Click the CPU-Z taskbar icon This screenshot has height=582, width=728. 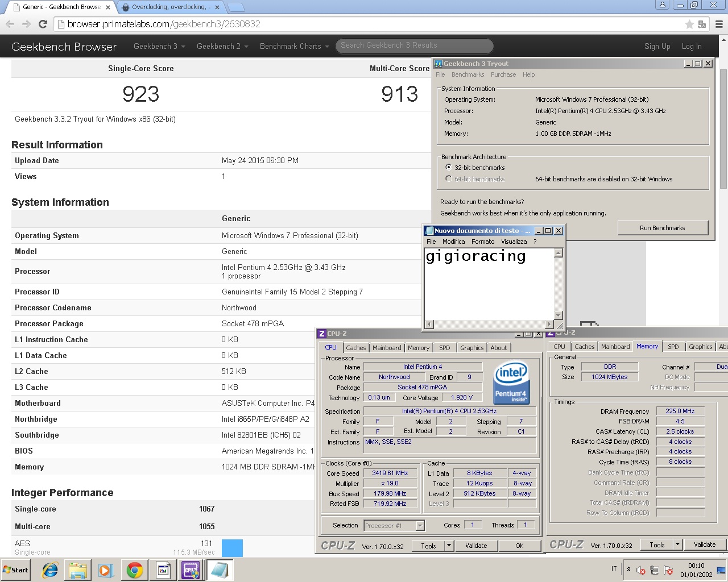pos(191,570)
